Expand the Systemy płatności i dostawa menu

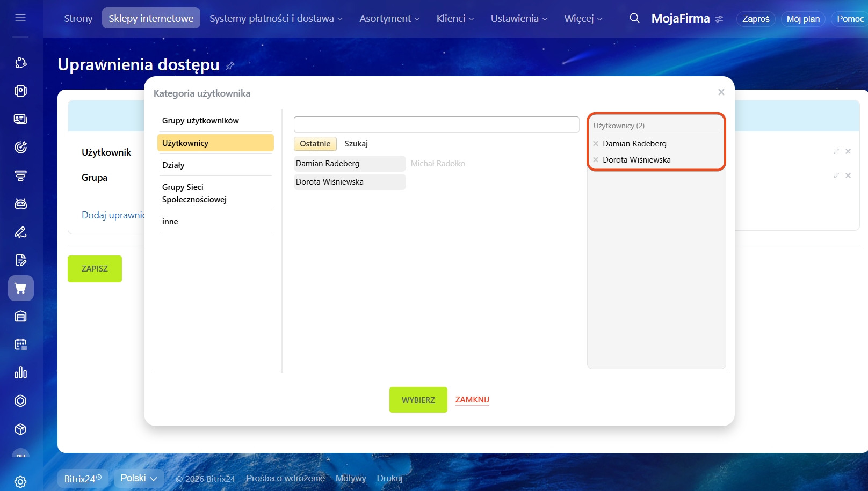pyautogui.click(x=276, y=19)
